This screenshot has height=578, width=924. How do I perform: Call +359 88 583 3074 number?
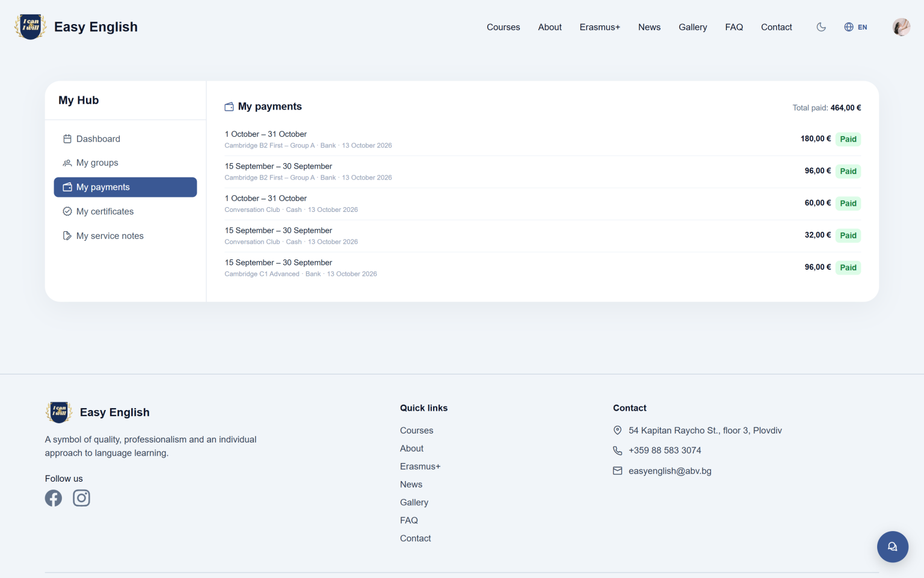coord(665,450)
